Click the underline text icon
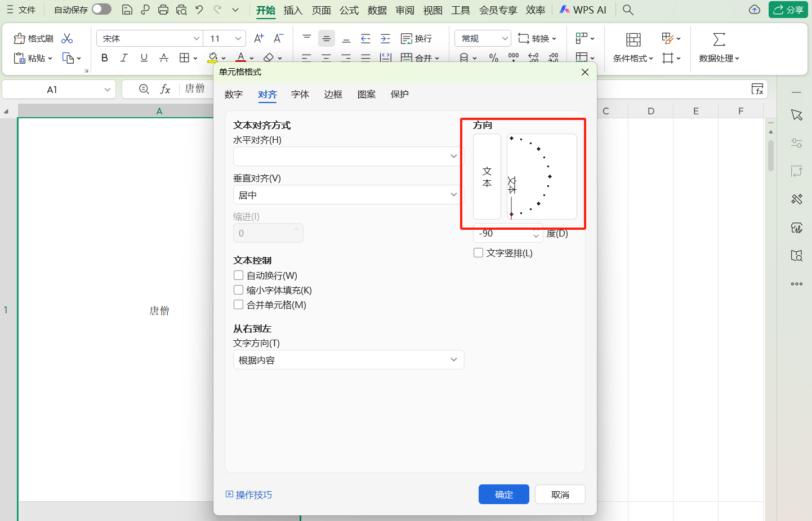 (144, 57)
